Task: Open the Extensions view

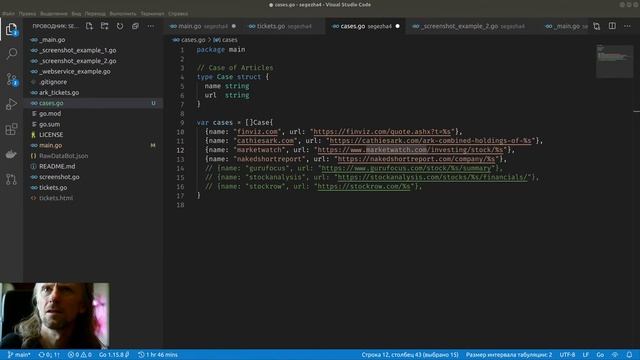Action: pyautogui.click(x=11, y=129)
